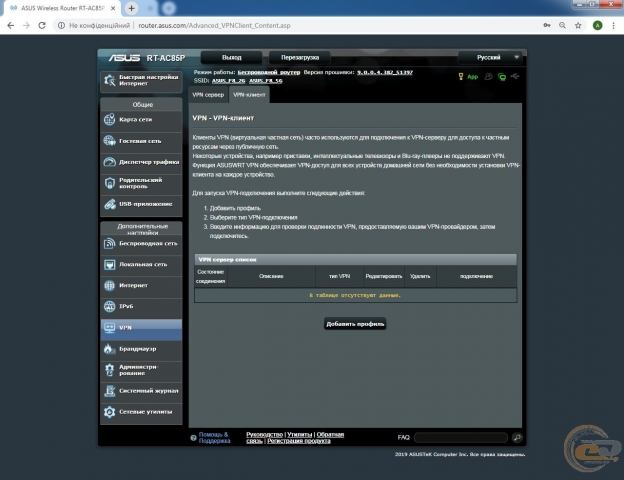Viewport: 624px width, 480px height.
Task: Open the Network Map (Карта сети) icon
Action: pos(109,119)
